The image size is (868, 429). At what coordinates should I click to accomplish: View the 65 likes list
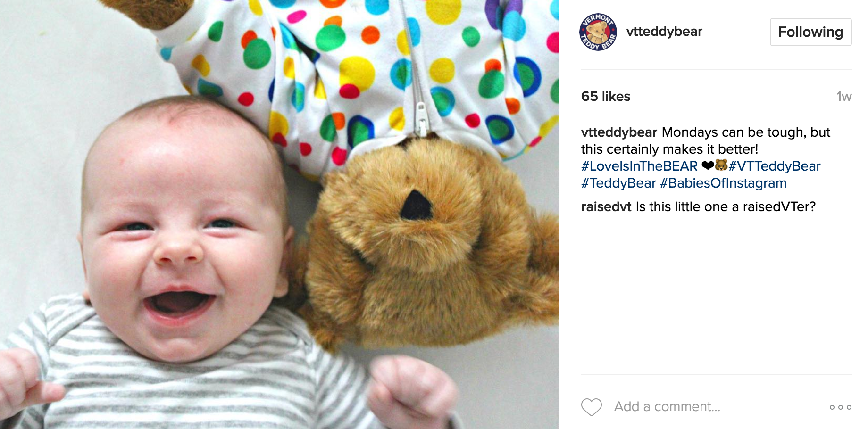pos(606,96)
